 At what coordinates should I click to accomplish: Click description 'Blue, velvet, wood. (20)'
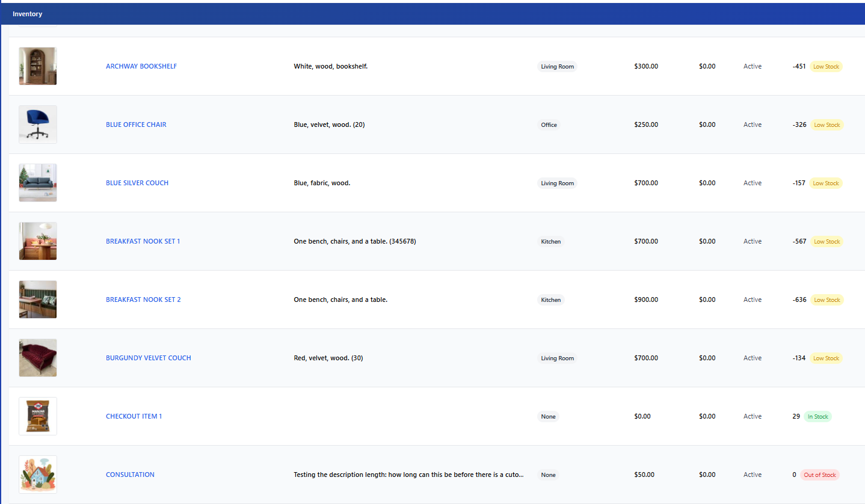tap(330, 124)
